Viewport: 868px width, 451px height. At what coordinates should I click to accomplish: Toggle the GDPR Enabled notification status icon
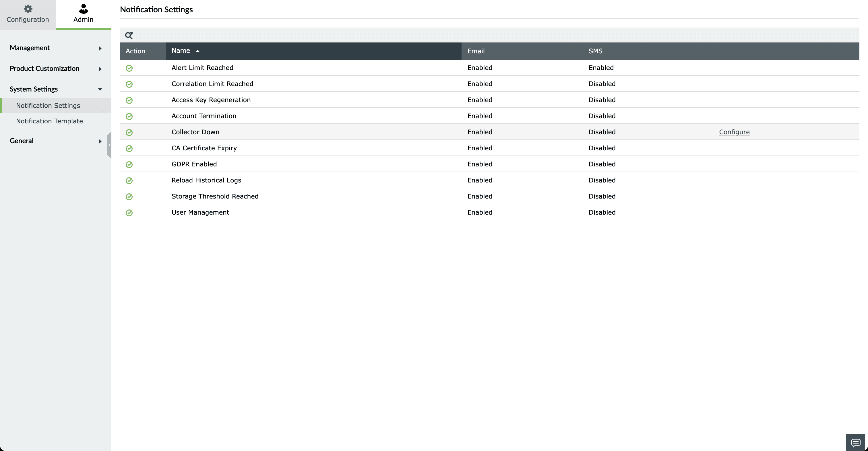click(x=129, y=165)
